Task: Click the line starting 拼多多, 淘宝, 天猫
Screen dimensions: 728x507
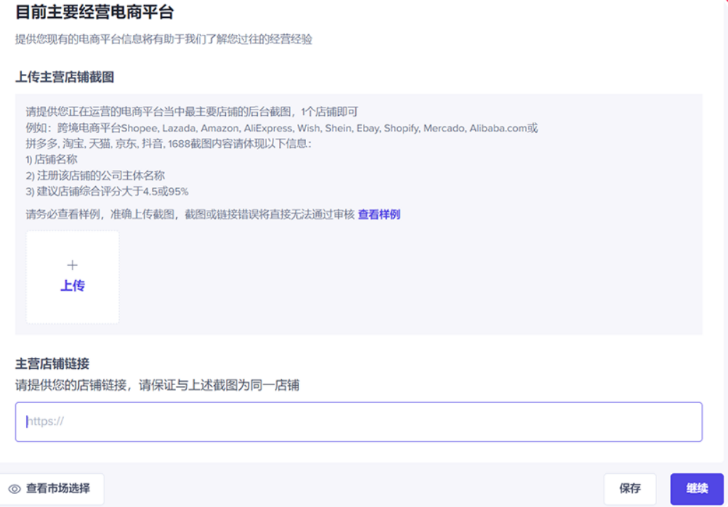Action: (169, 144)
